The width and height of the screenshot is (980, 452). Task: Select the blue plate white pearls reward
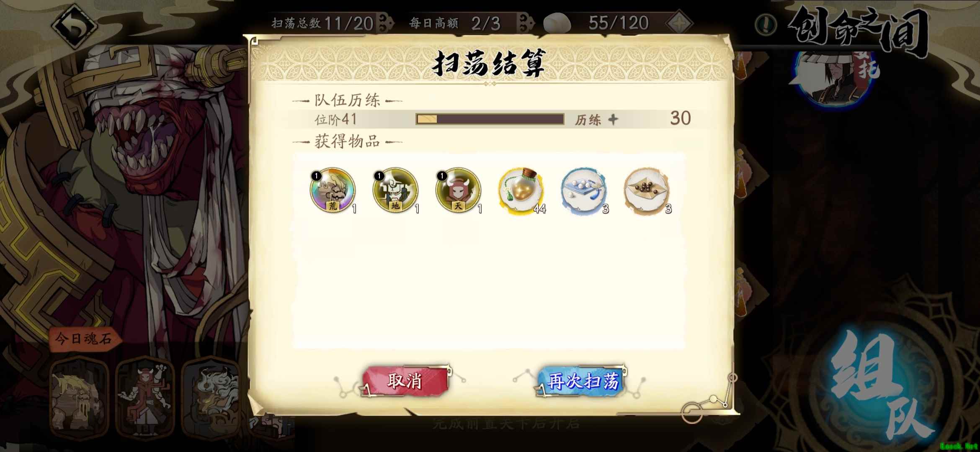click(x=584, y=191)
